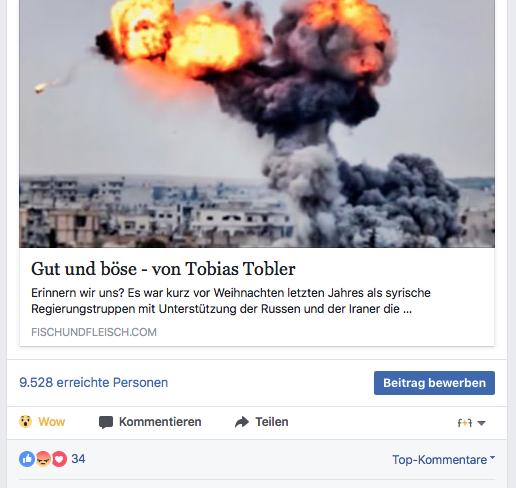Click the Wow emoji reaction icon
Image resolution: width=516 pixels, height=488 pixels.
(25, 422)
